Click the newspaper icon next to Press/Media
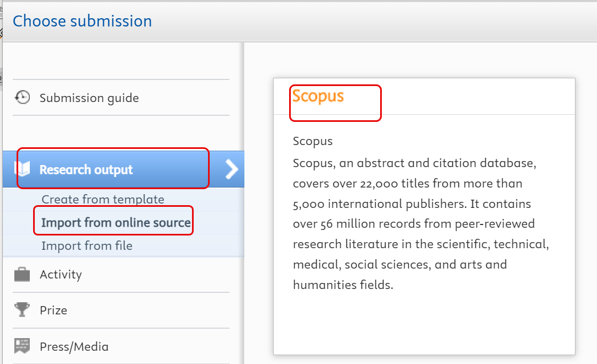Screen dimensions: 597x364 (22, 345)
